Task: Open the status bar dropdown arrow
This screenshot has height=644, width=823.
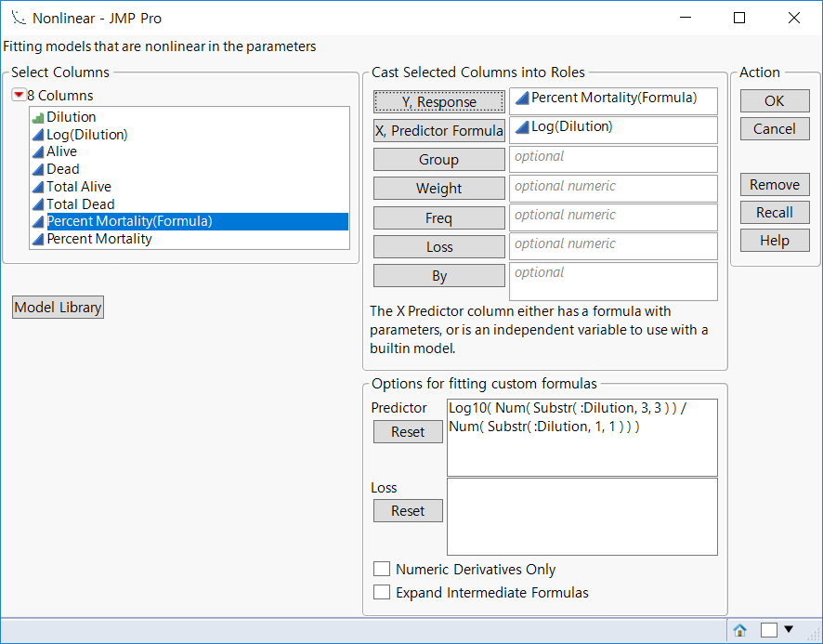Action: pos(789,629)
